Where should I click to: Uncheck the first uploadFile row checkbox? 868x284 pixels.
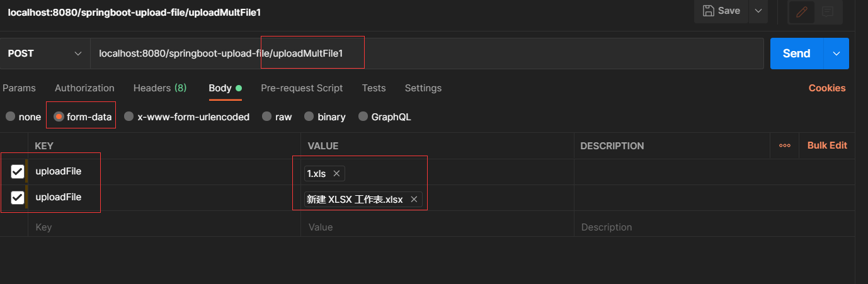pyautogui.click(x=18, y=171)
